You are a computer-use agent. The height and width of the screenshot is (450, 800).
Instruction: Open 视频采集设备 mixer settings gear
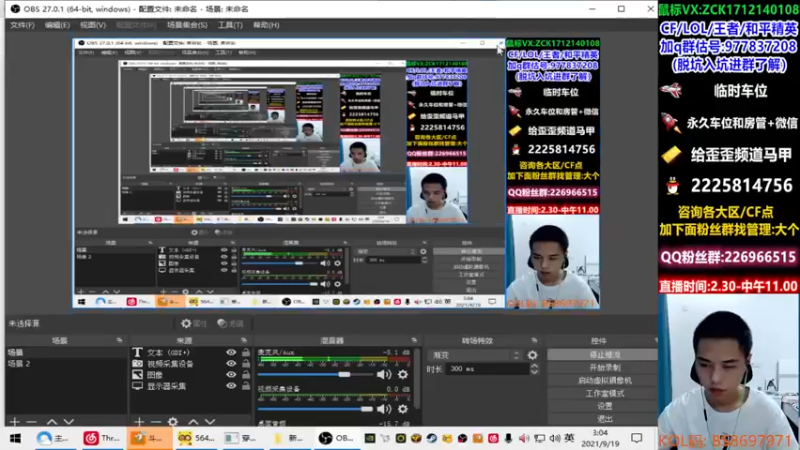point(403,409)
